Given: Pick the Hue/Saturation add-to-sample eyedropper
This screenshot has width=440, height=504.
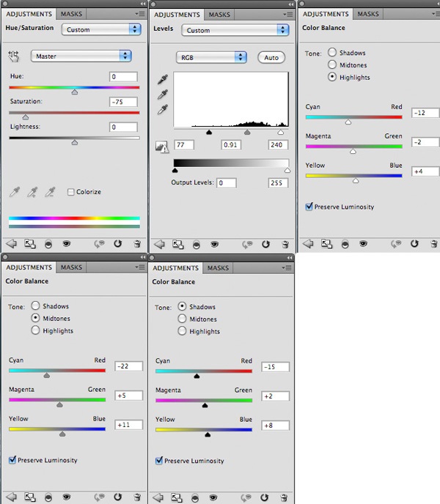Looking at the screenshot, I should [32, 192].
